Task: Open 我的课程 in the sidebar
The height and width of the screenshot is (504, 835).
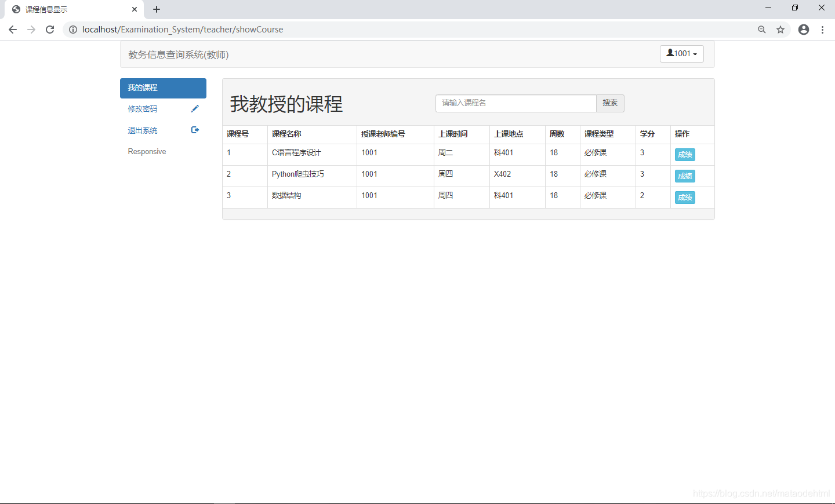Action: [x=163, y=88]
